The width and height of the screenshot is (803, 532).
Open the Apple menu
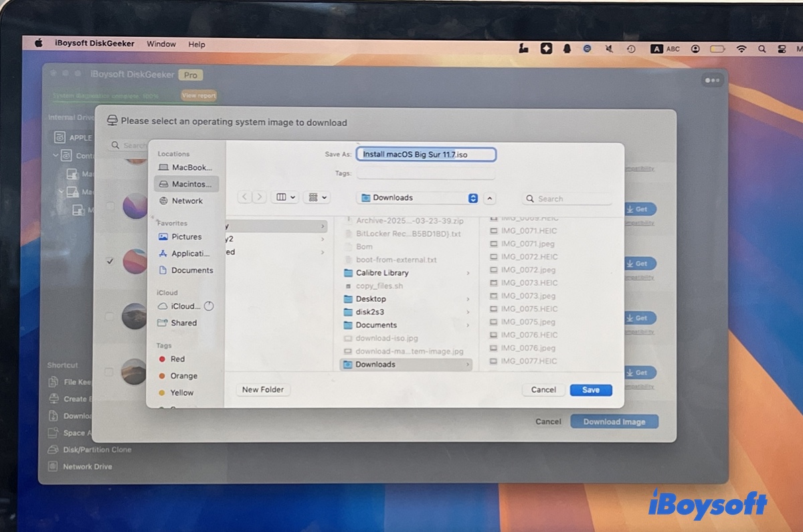point(38,43)
